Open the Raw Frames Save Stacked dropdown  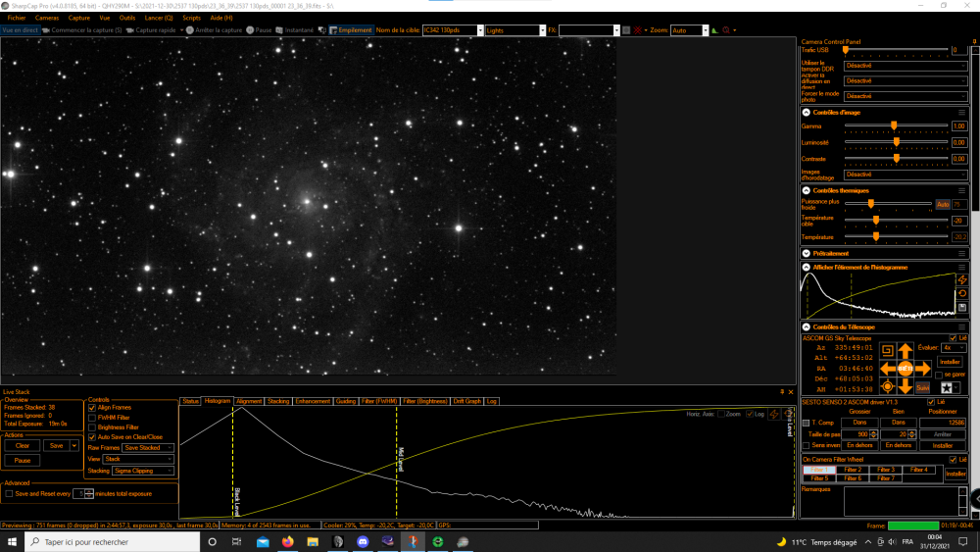point(148,448)
